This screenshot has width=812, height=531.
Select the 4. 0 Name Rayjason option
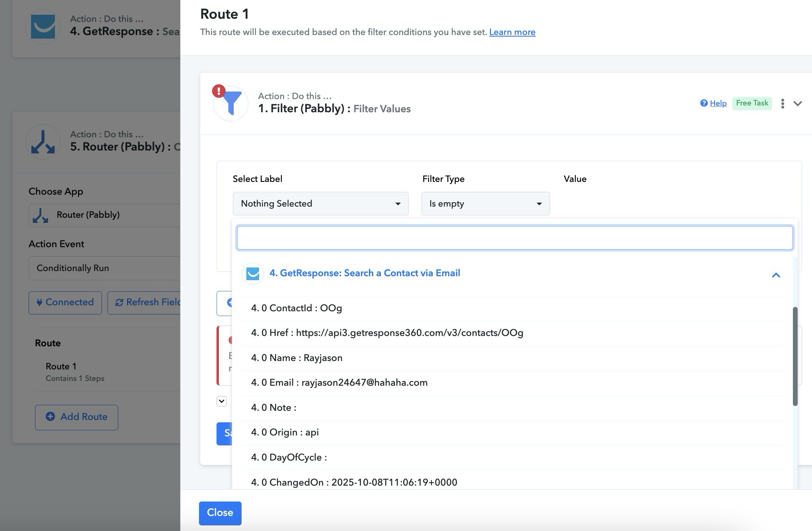coord(297,358)
